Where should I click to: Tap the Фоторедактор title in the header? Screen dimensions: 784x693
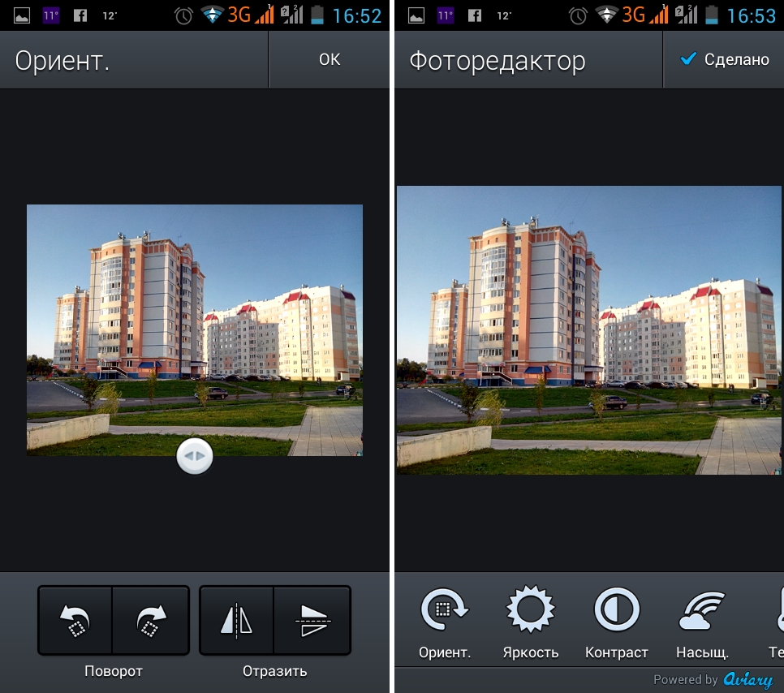tap(497, 61)
